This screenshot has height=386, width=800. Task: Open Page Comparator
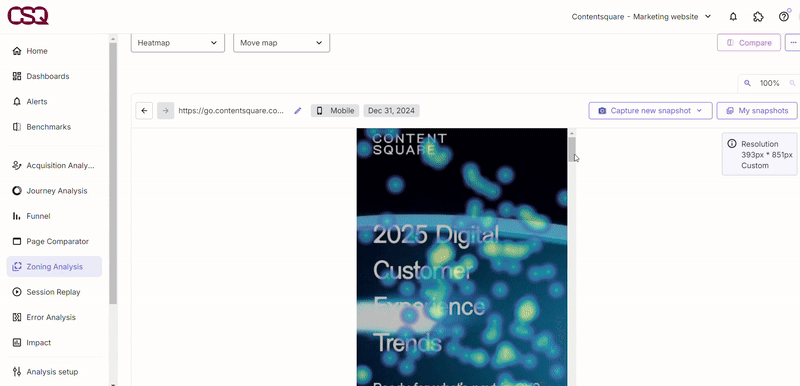(54, 241)
